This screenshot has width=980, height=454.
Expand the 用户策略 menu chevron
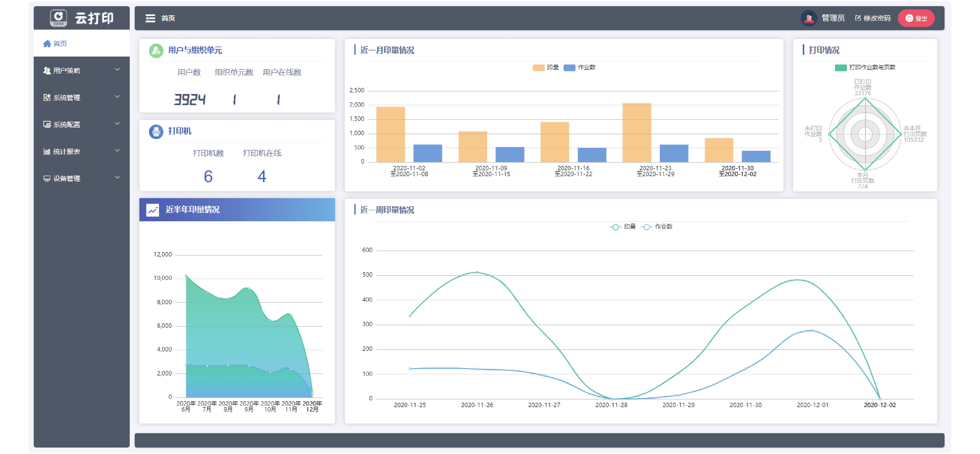(x=117, y=70)
